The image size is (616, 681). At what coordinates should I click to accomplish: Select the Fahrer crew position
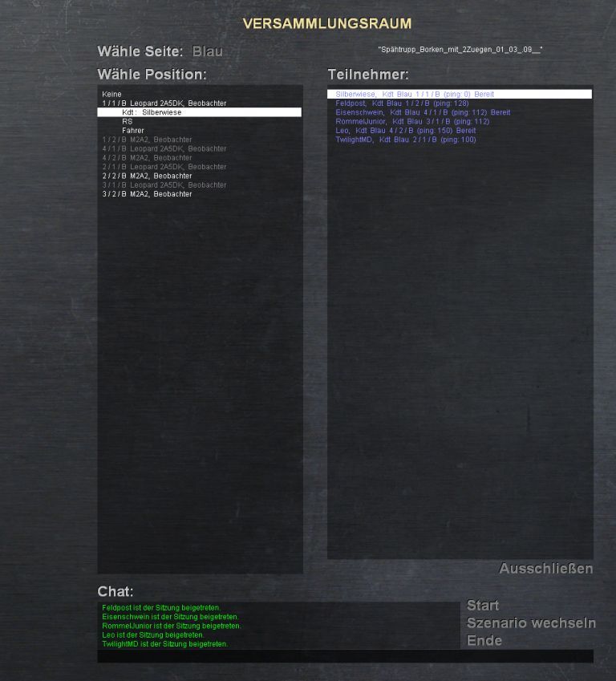(133, 131)
